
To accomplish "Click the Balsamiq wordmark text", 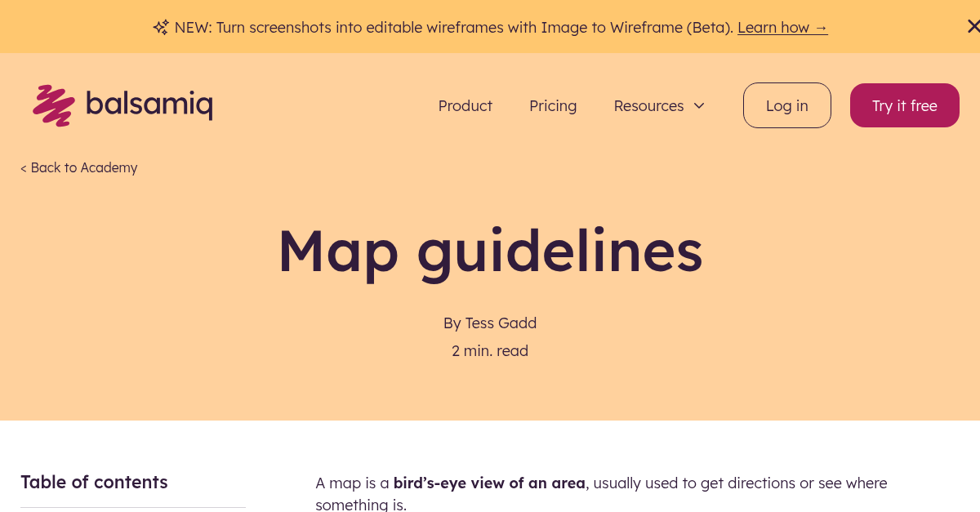I will pos(149,105).
